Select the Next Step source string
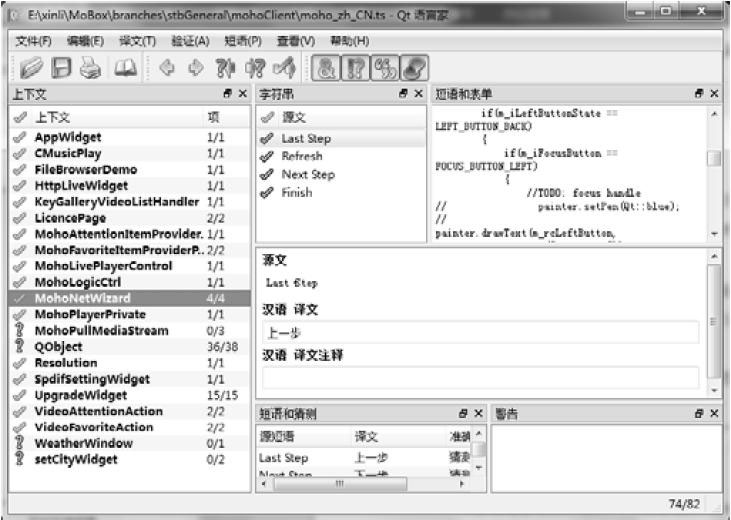The height and width of the screenshot is (520, 731). pos(341,174)
